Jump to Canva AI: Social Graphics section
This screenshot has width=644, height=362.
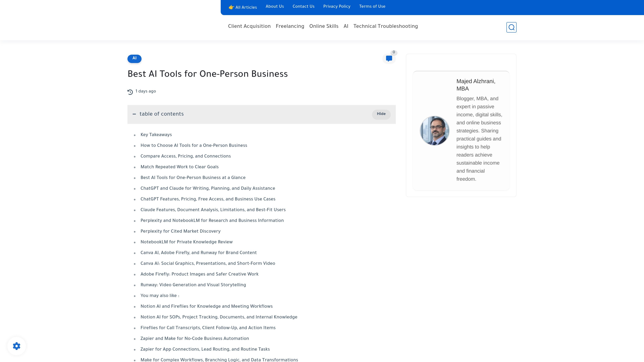208,264
